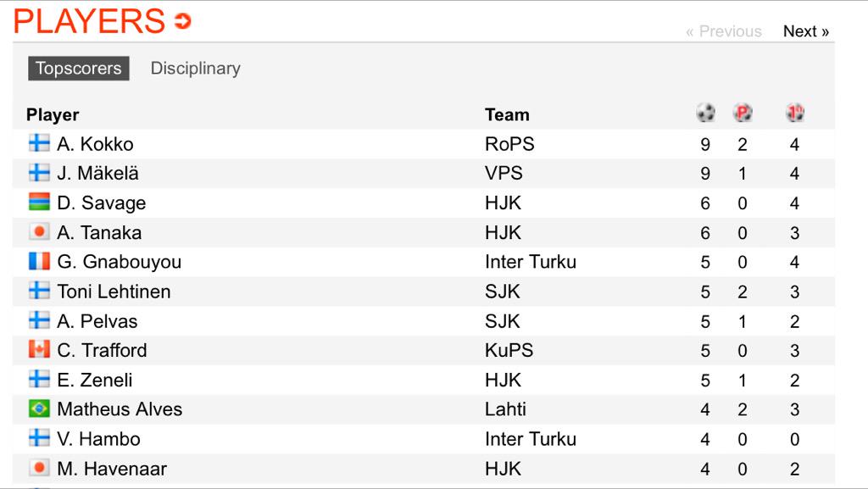Screen dimensions: 868x489
Task: Click the Brazil flag beside Matheus Alves
Action: [x=39, y=408]
